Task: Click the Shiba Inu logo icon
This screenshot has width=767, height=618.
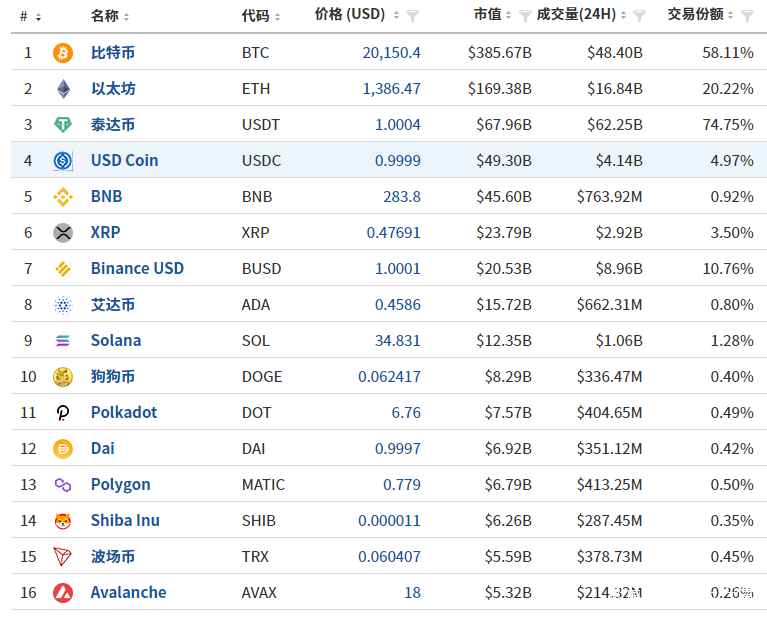Action: [63, 521]
